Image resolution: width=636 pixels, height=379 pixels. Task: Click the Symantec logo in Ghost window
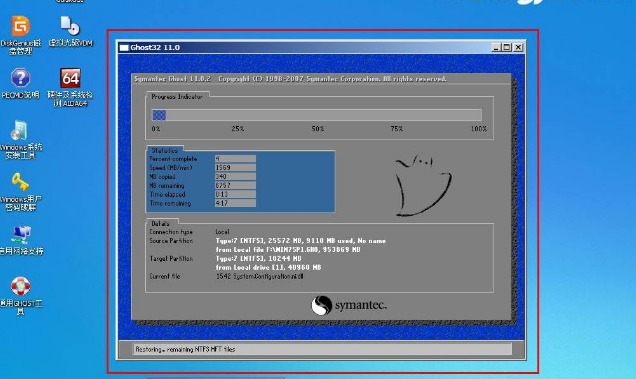(349, 305)
